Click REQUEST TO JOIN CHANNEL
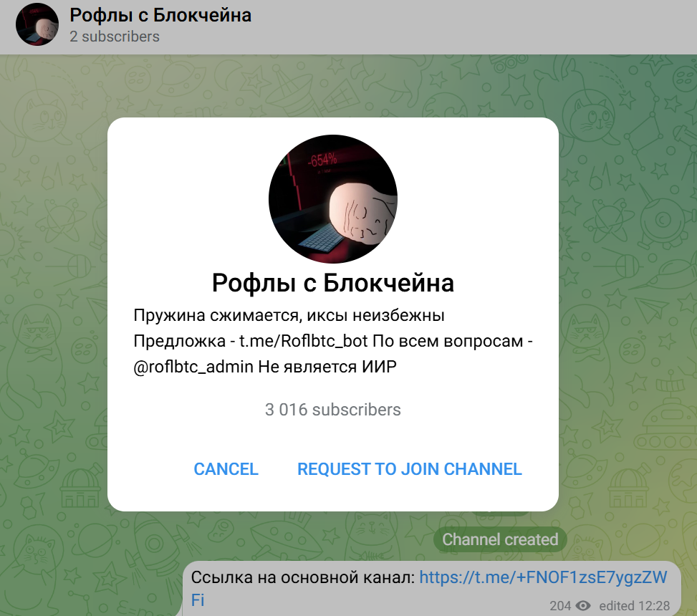Screen dimensions: 697x616 click(x=410, y=469)
